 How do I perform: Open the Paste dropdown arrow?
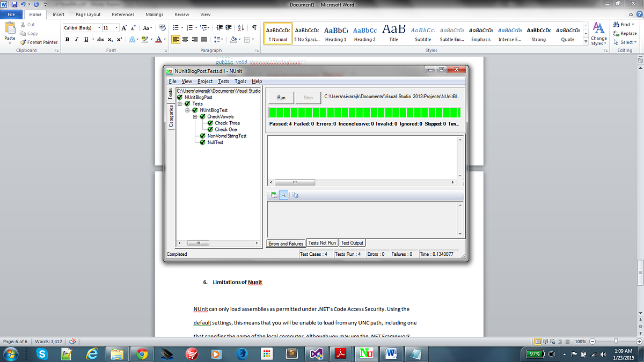tap(10, 44)
